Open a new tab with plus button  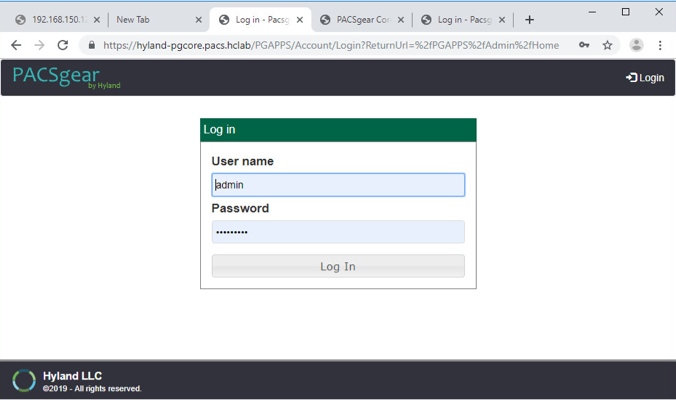pyautogui.click(x=529, y=19)
